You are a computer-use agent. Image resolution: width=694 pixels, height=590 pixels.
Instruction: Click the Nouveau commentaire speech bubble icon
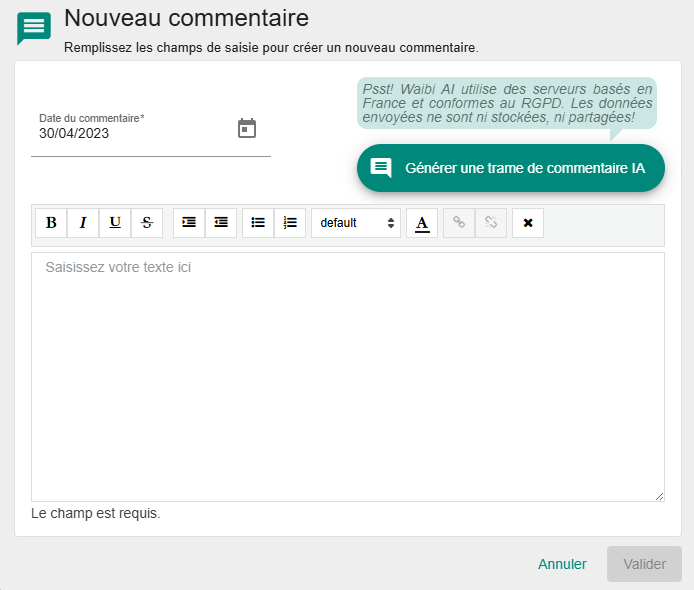point(34,27)
